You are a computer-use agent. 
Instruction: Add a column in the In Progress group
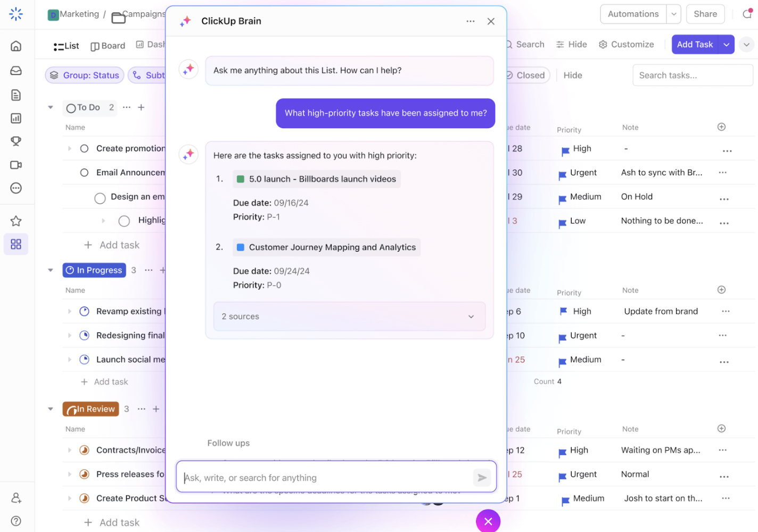click(721, 289)
